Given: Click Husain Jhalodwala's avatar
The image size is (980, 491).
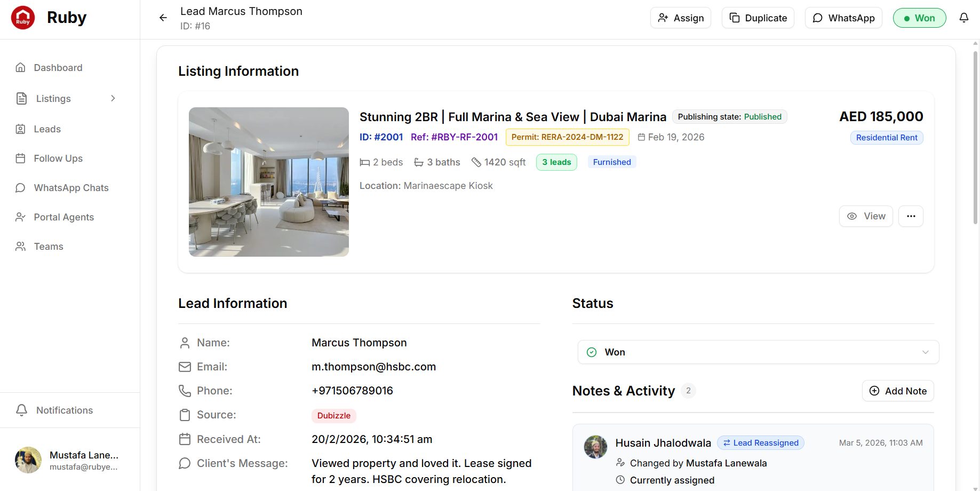Looking at the screenshot, I should (595, 447).
